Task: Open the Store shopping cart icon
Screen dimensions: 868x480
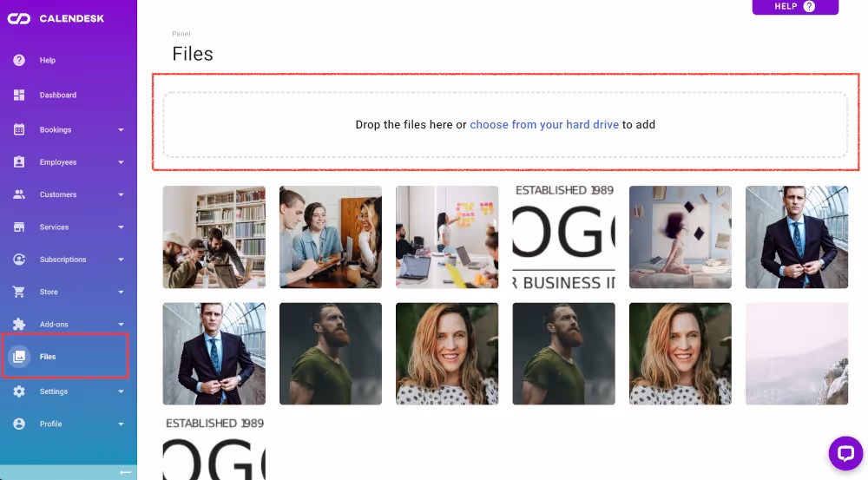Action: tap(19, 292)
